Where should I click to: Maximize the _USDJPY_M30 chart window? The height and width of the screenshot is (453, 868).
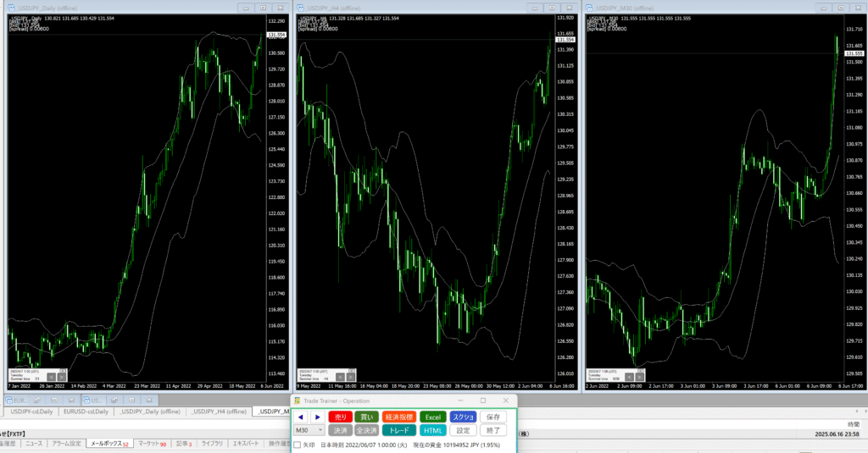click(841, 8)
